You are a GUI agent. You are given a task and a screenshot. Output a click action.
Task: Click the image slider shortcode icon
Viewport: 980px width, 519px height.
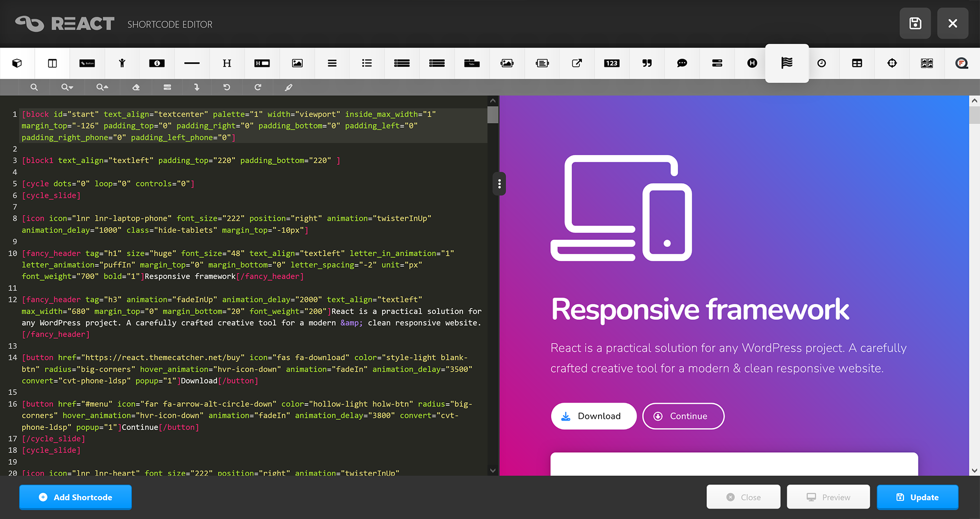[507, 63]
